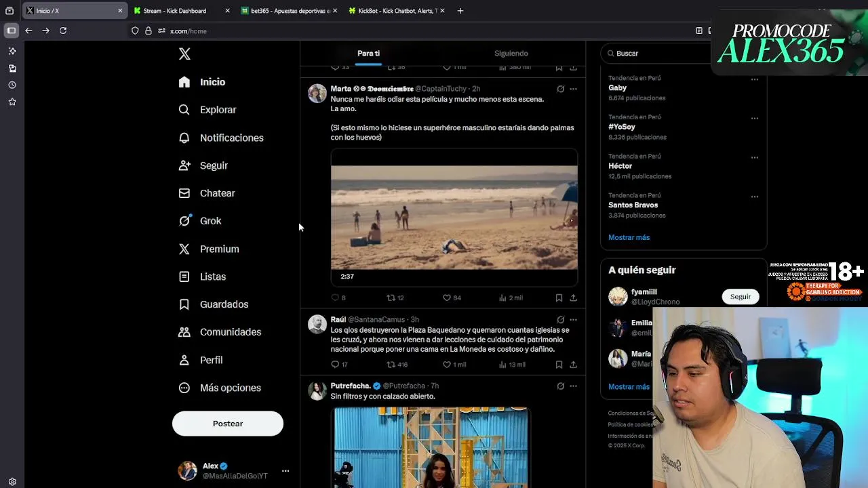Open the Gaby trend options menu
The image size is (868, 488).
tap(754, 79)
